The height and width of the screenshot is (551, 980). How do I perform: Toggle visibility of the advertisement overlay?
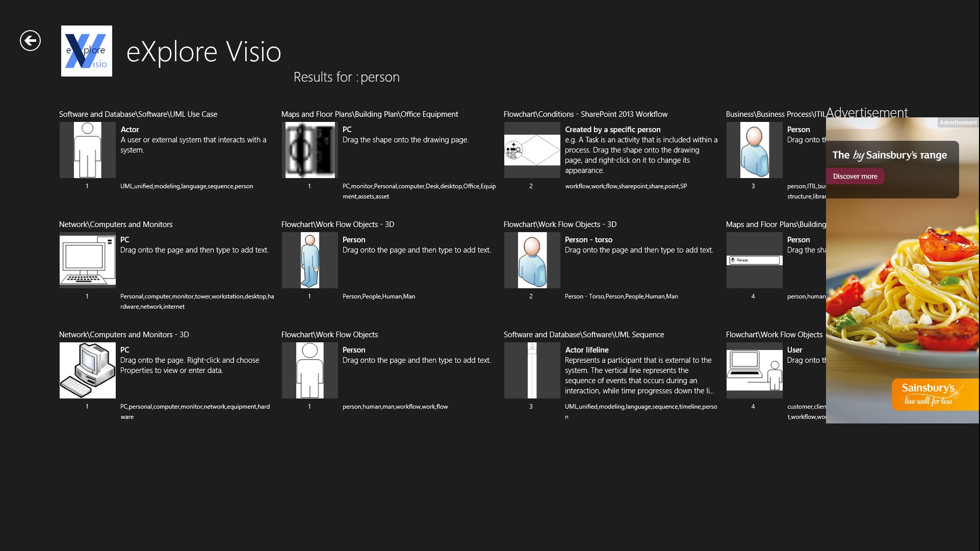(x=957, y=122)
